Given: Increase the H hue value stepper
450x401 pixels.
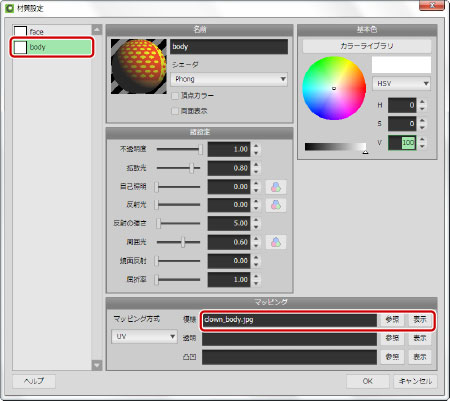Looking at the screenshot, I should click(422, 102).
